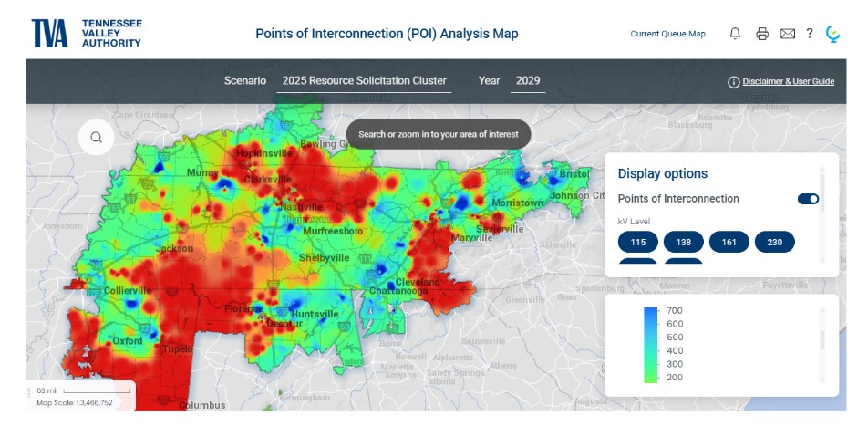Go to Current Queue Map
Viewport: 868px width, 426px height.
pyautogui.click(x=667, y=34)
